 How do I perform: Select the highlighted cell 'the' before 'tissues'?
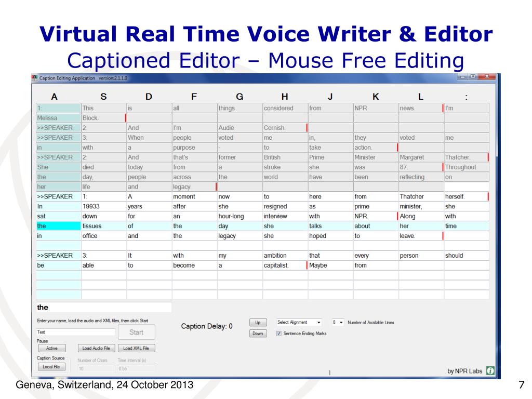point(58,226)
